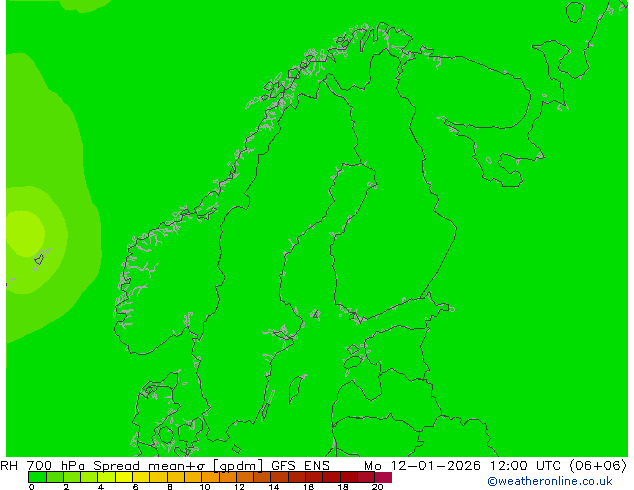The image size is (634, 490).
Task: Click the legend swatch starting at value 0
Action: click(x=37, y=477)
